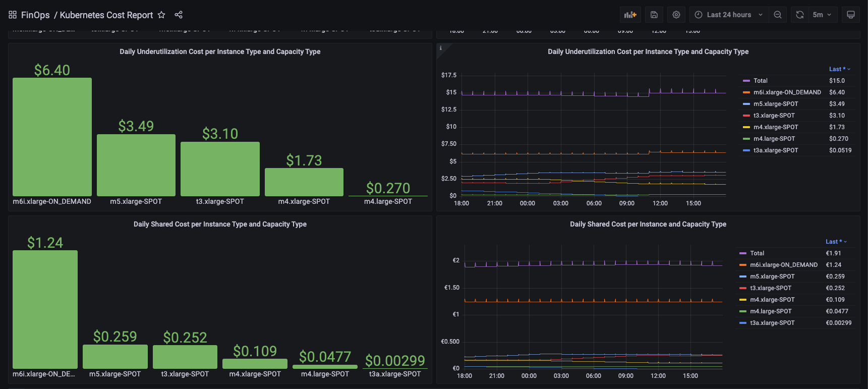The image size is (868, 389).
Task: Expand the 5m refresh interval dropdown
Action: [x=823, y=15]
